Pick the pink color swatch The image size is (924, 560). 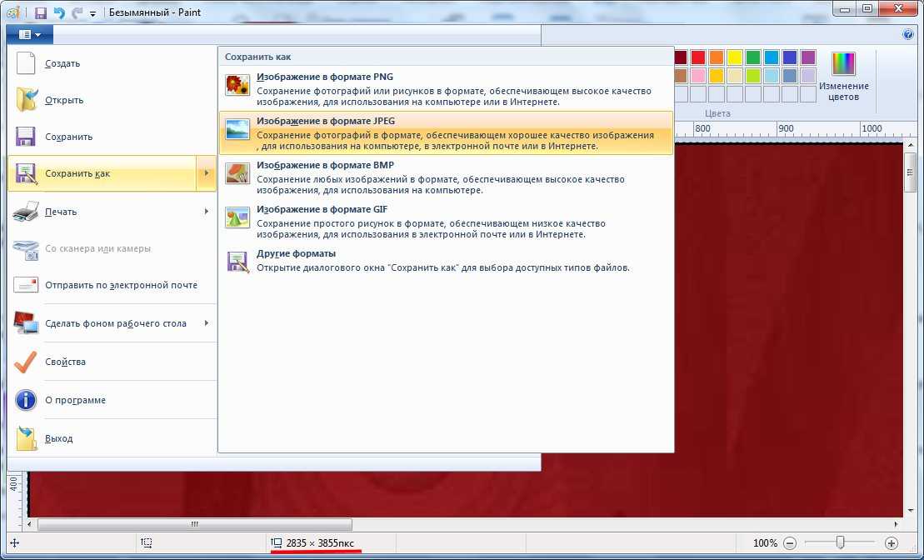pos(698,76)
